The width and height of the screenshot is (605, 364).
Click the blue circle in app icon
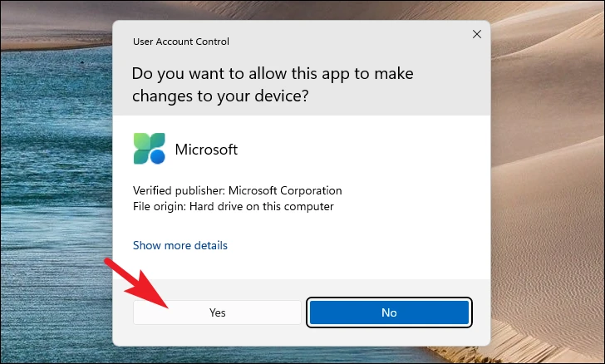[x=157, y=157]
